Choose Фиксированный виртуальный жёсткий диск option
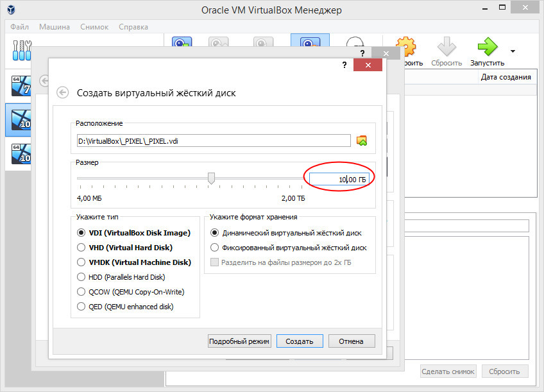The height and width of the screenshot is (392, 544). coord(289,248)
